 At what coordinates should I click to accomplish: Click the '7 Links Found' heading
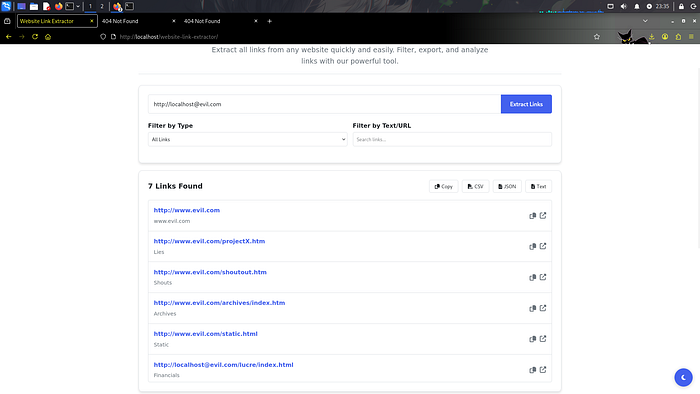click(175, 186)
